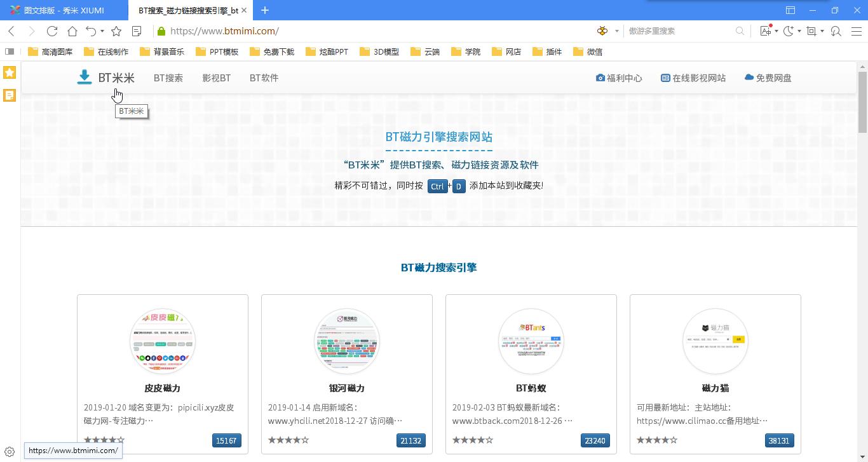Click the 免费网盘 link
Screen dimensions: 868x462
768,78
